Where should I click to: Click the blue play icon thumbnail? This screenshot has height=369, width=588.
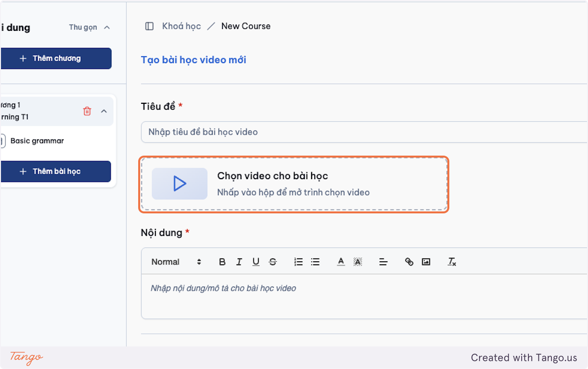(x=180, y=184)
